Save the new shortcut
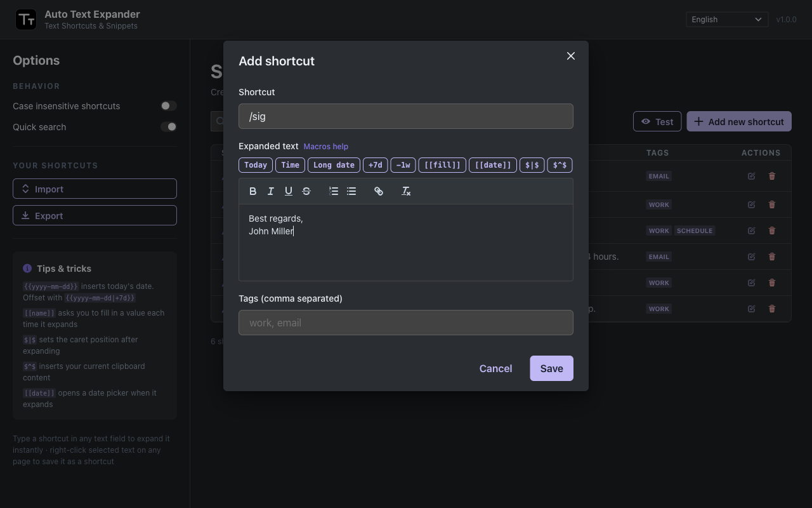The width and height of the screenshot is (812, 508). pos(551,368)
